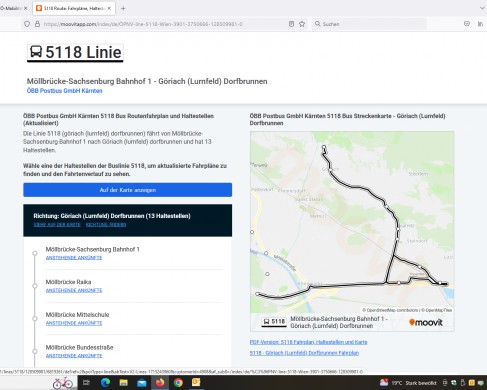
Task: Open PDF-Version 5118 Fahrplan link
Action: [x=308, y=342]
